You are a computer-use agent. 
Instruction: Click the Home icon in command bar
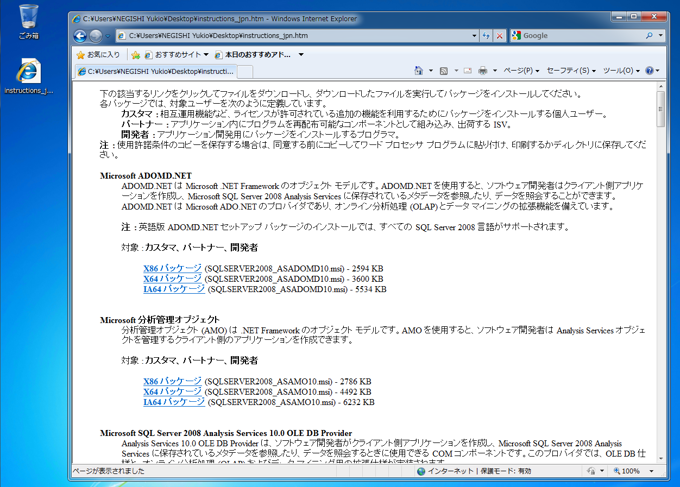[418, 70]
